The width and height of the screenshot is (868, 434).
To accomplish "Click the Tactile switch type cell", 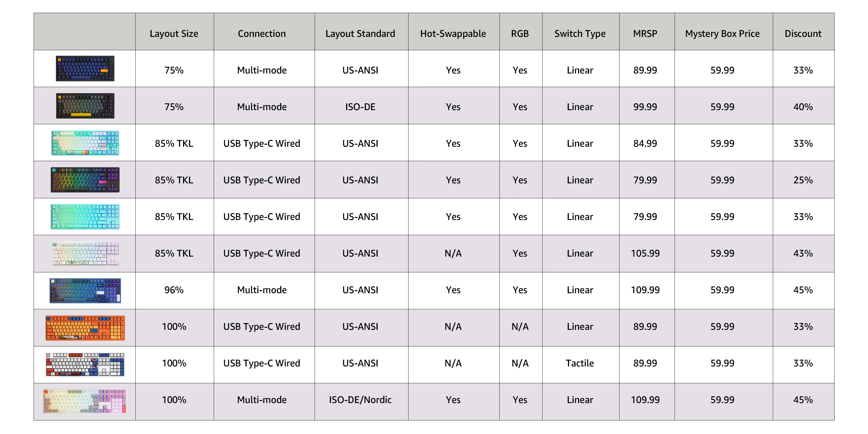I will point(580,363).
